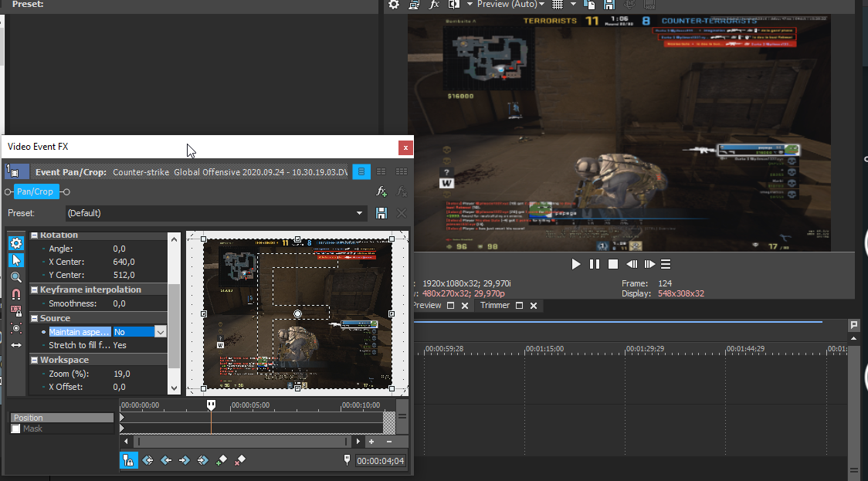Toggle Sync Cursor lock button
The image size is (868, 481).
128,460
